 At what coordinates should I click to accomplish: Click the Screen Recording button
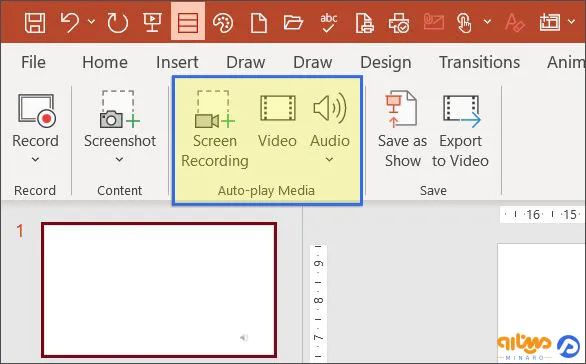pos(215,129)
